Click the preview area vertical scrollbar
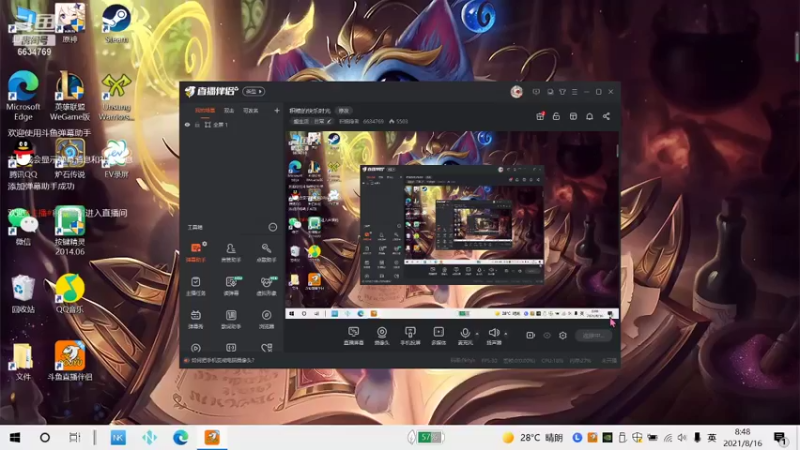This screenshot has width=800, height=450. coord(617,151)
